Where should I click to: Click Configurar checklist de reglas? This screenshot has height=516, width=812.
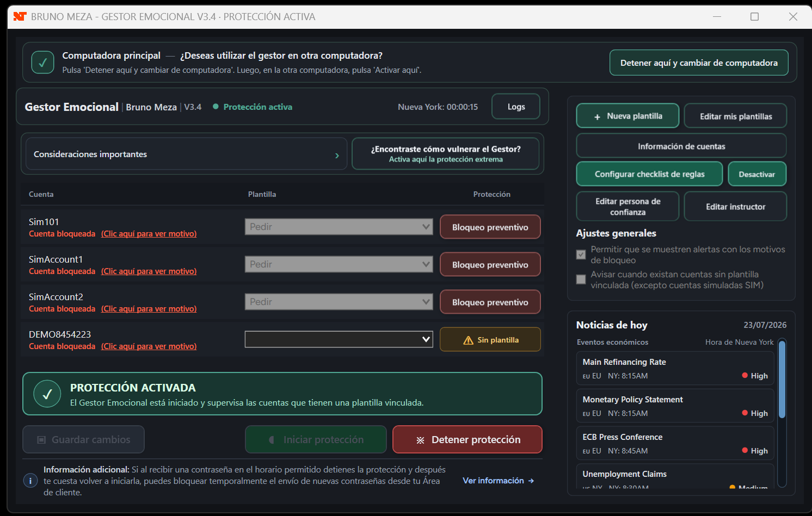pos(650,174)
